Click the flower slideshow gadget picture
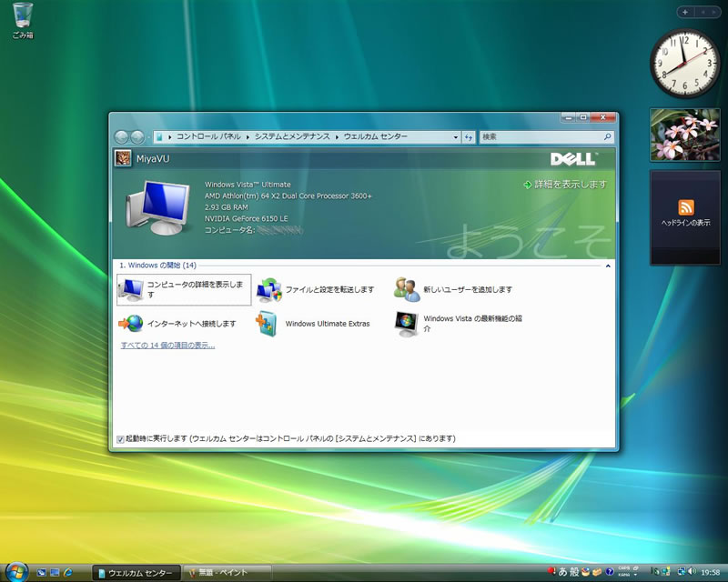The height and width of the screenshot is (582, 728). [x=685, y=135]
